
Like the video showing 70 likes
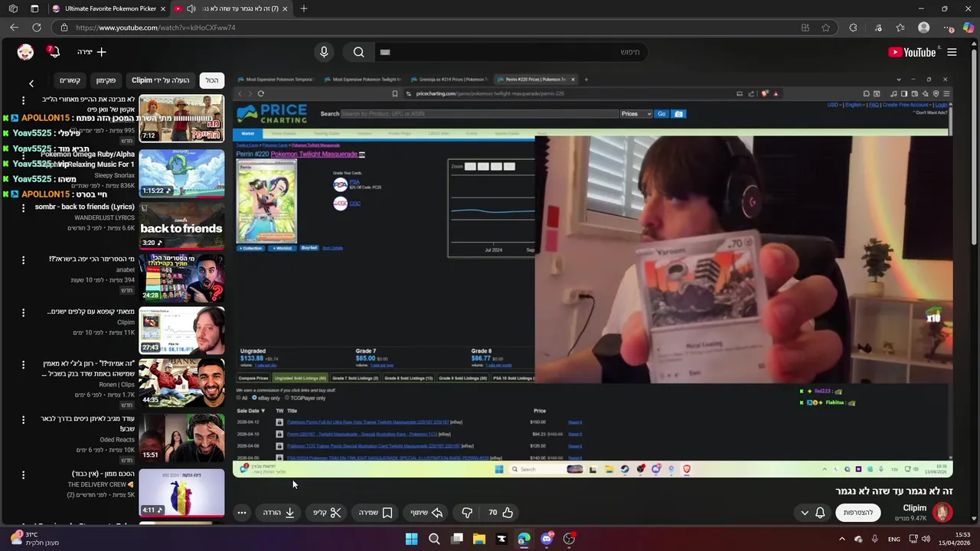pyautogui.click(x=501, y=513)
